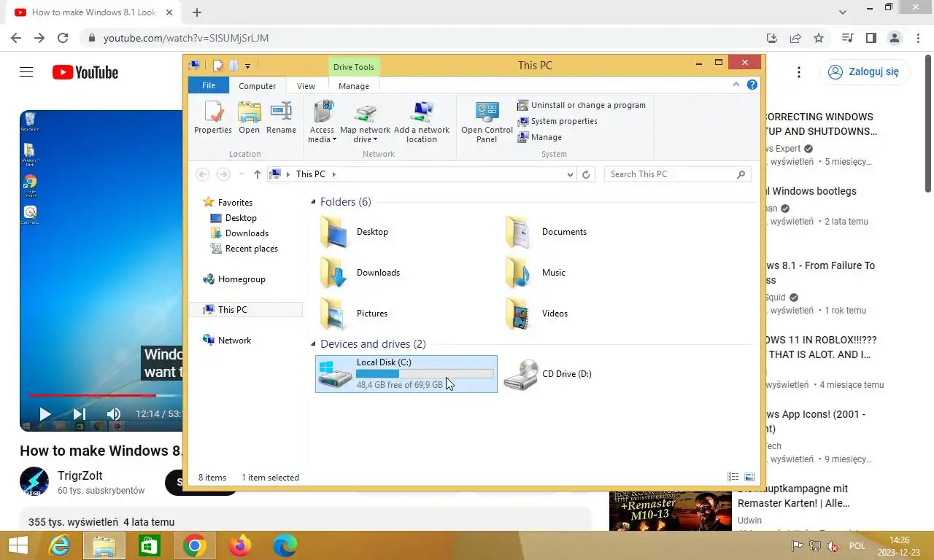This screenshot has width=934, height=560.
Task: Open YouTube hamburger guide menu
Action: [x=26, y=72]
